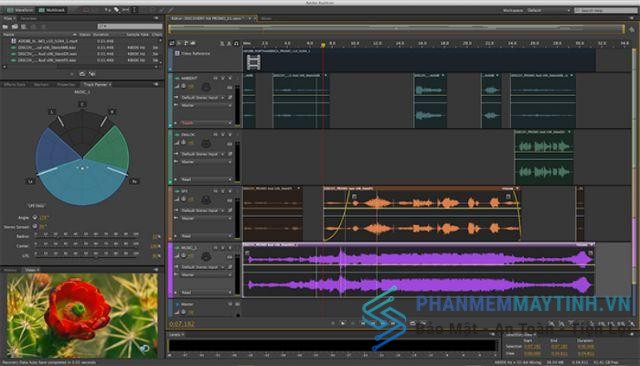
Task: Open the Files panel tab
Action: [x=9, y=18]
